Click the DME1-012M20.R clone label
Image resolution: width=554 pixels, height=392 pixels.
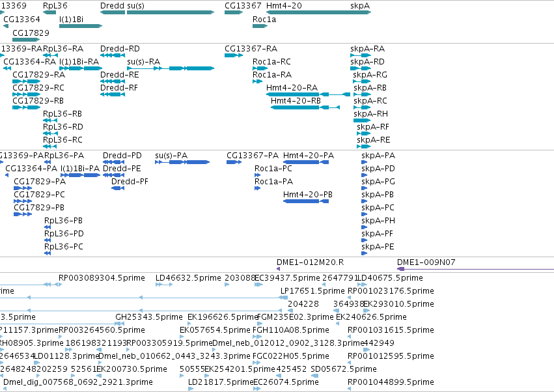(x=311, y=262)
